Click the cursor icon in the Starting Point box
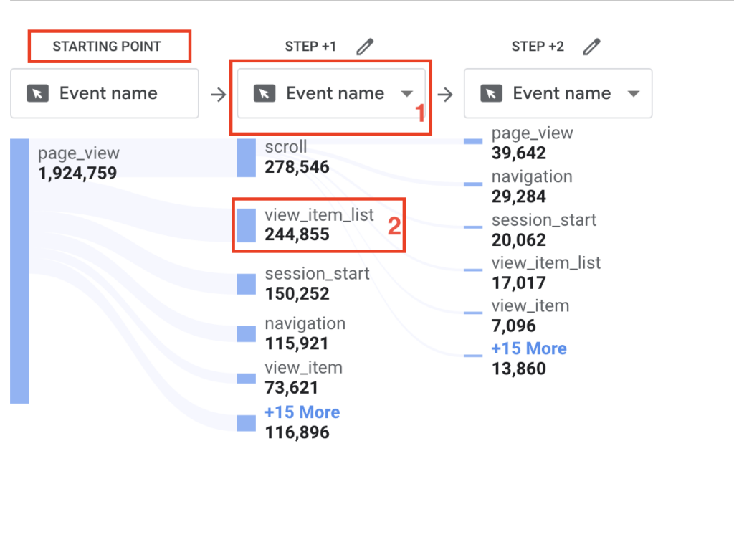This screenshot has width=734, height=560. tap(38, 94)
